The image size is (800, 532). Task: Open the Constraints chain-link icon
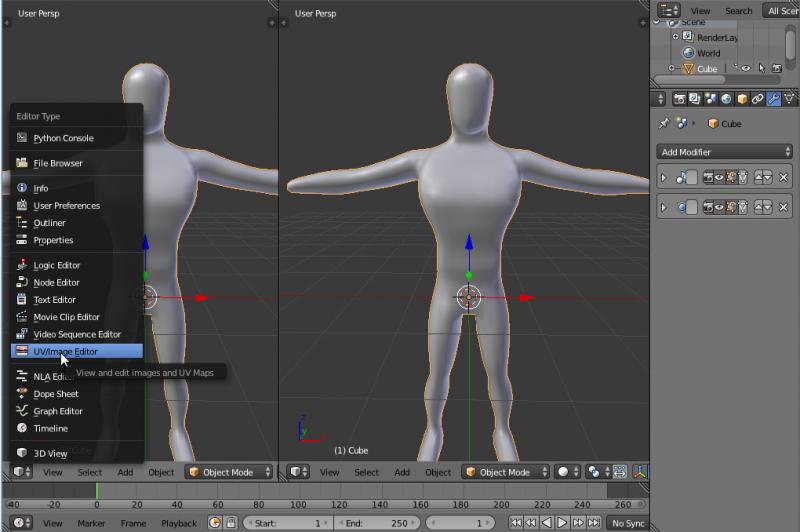click(758, 99)
